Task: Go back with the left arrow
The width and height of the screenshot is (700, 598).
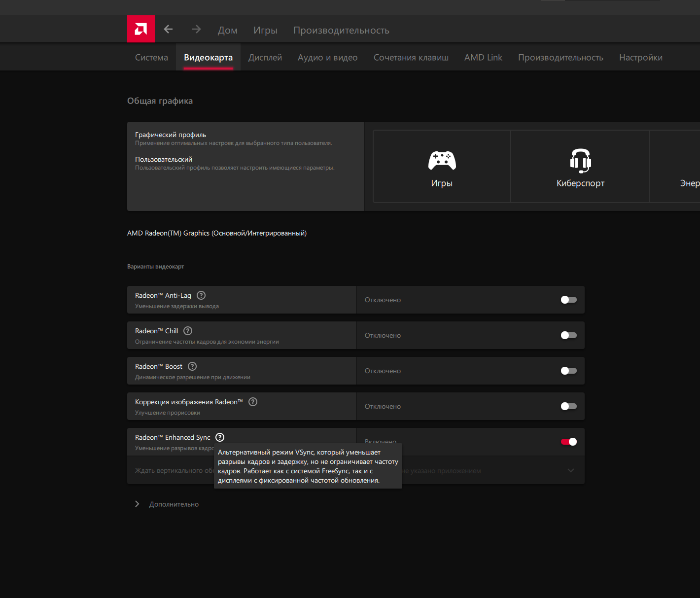Action: tap(168, 29)
